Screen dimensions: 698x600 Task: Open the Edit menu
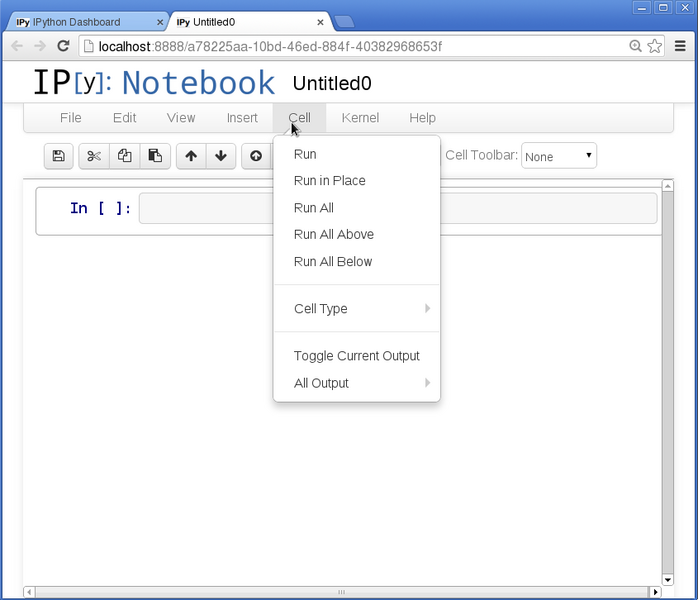click(x=124, y=118)
